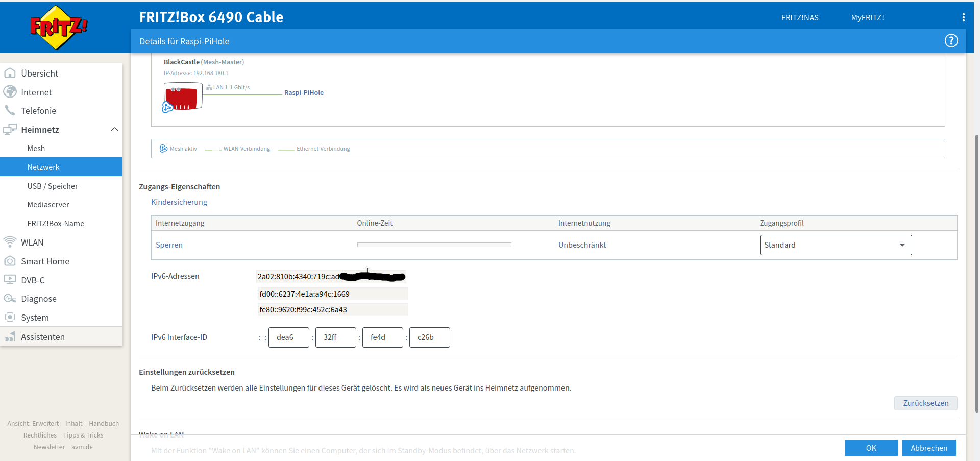Image resolution: width=980 pixels, height=461 pixels.
Task: Click the interface ID field c26b
Action: (429, 337)
